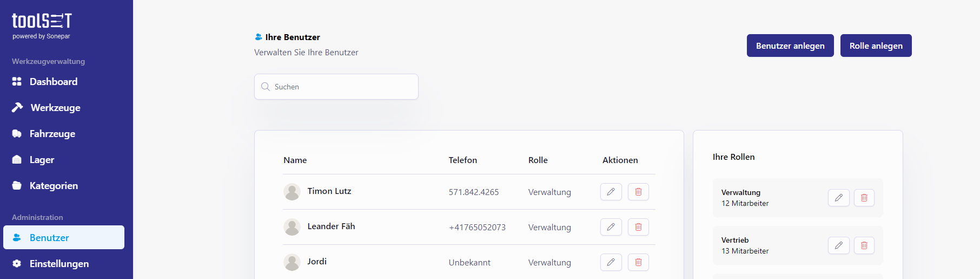Click the Benutzer anlegen button
Viewport: 980px width, 279px height.
tap(790, 46)
